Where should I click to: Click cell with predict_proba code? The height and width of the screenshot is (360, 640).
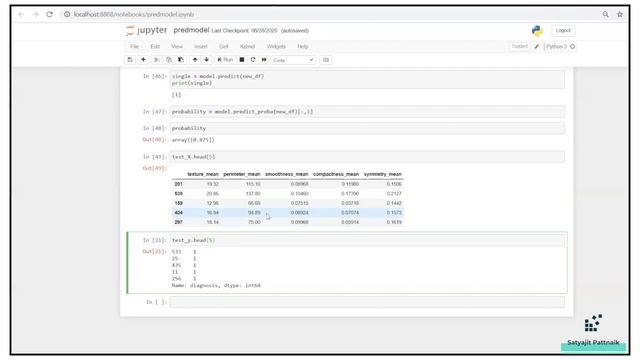(367, 111)
